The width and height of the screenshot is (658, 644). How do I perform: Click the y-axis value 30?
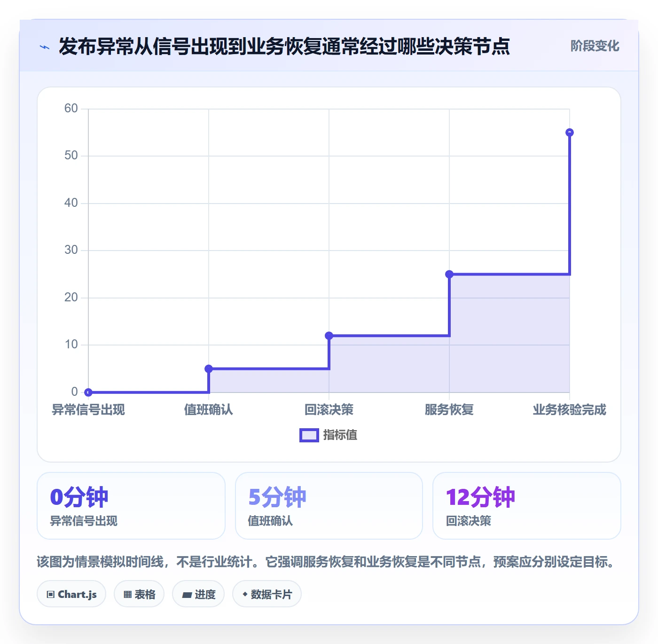[x=71, y=250]
